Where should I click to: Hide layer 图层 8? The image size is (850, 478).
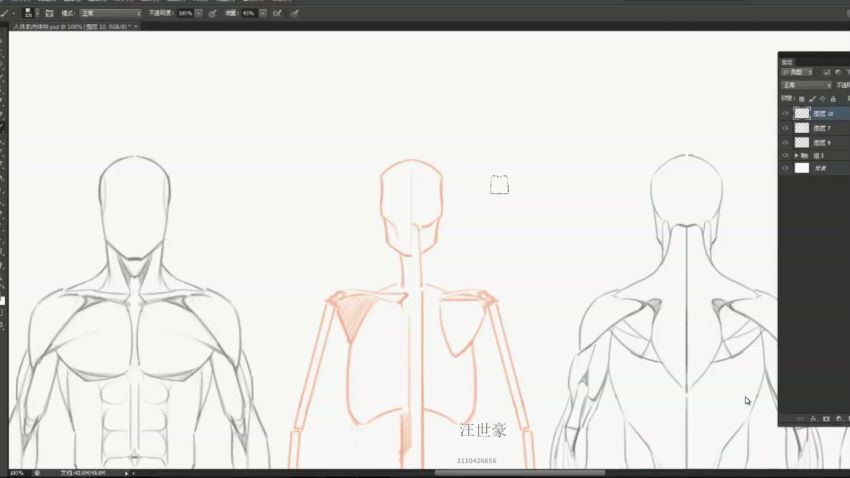coord(785,143)
